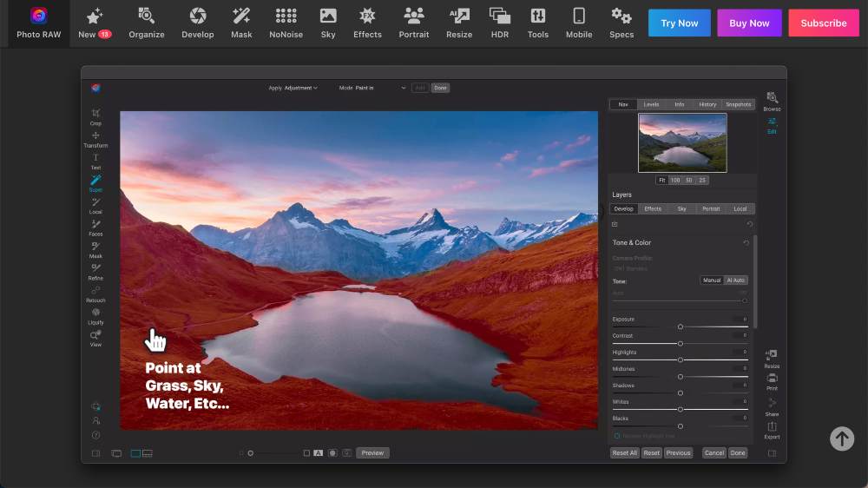Open the Print icon in right sidebar
Screen dimensions: 868x488
coord(772,379)
